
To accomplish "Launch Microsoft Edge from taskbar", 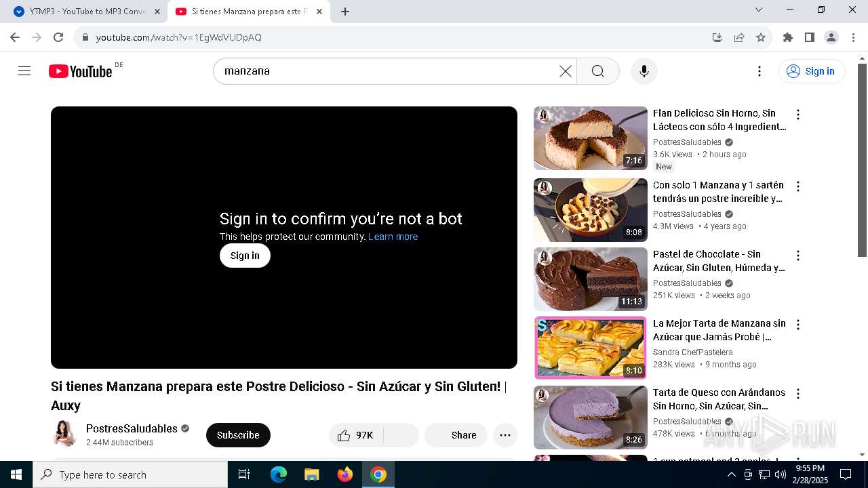I will (278, 474).
